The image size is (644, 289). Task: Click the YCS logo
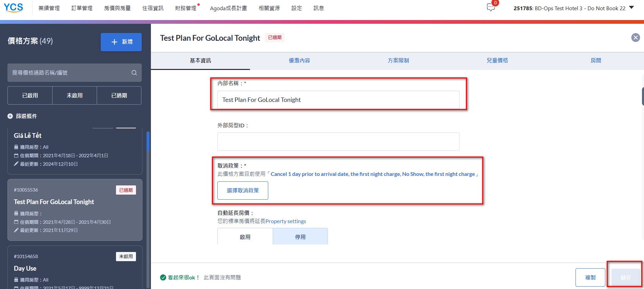pos(14,7)
